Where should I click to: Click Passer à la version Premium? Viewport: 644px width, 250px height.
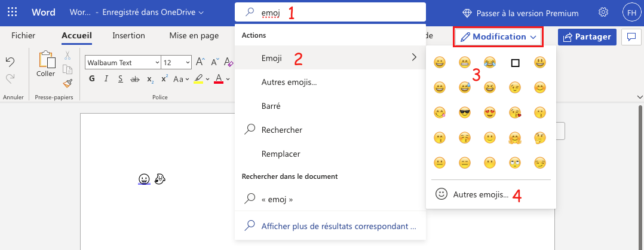pyautogui.click(x=521, y=13)
